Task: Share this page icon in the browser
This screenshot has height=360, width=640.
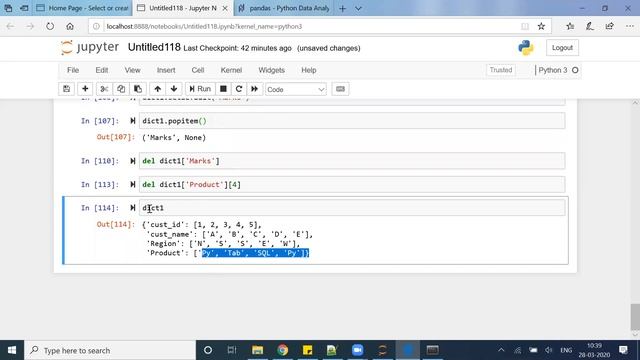Action: (609, 27)
